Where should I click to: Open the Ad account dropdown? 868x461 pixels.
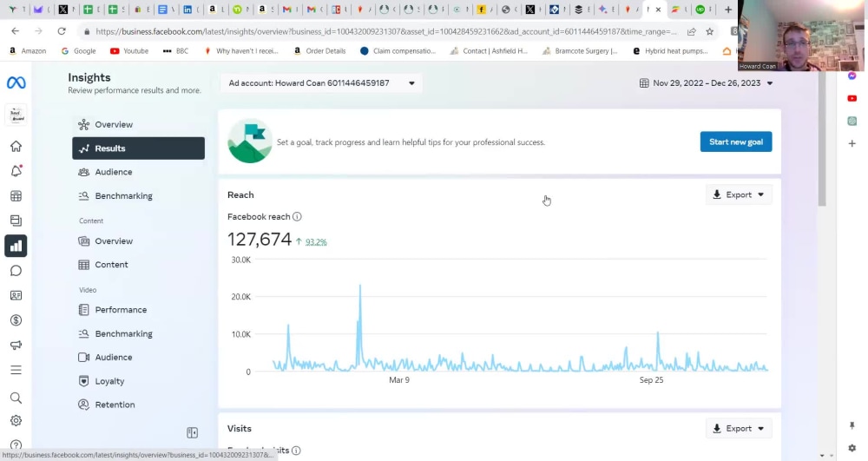click(321, 83)
